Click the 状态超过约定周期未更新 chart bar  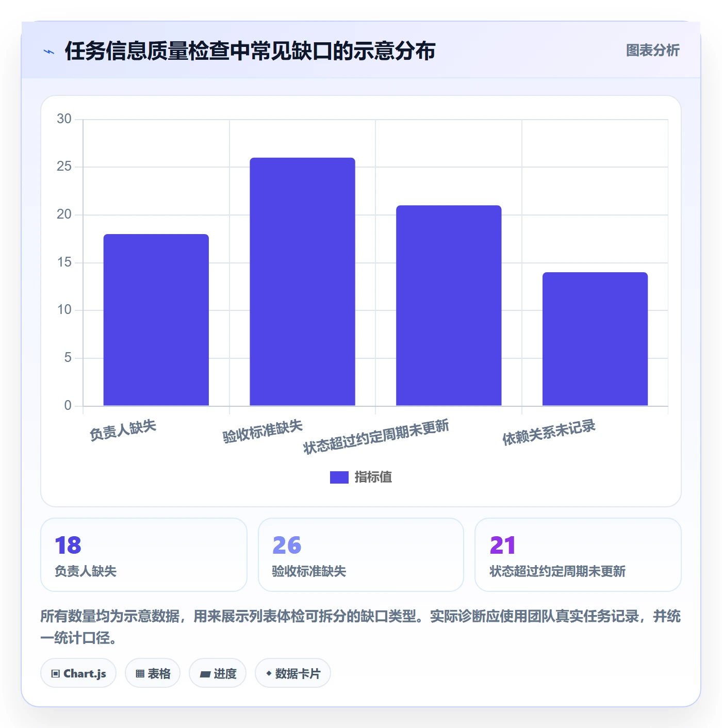449,305
